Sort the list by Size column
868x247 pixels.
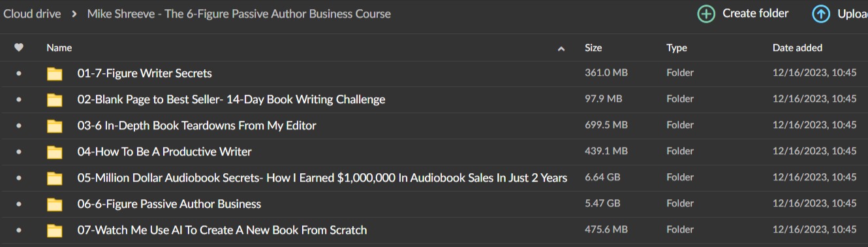(593, 48)
